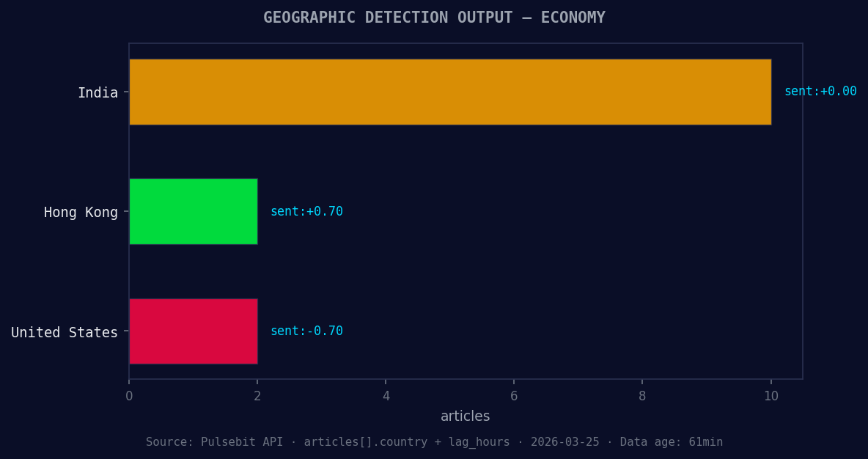Click the 8 tick on the x-axis
The width and height of the screenshot is (868, 459).
tap(642, 395)
